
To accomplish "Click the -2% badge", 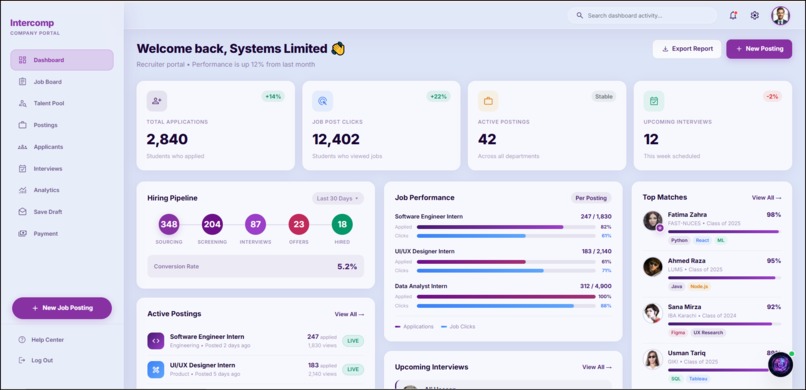I will pyautogui.click(x=772, y=96).
